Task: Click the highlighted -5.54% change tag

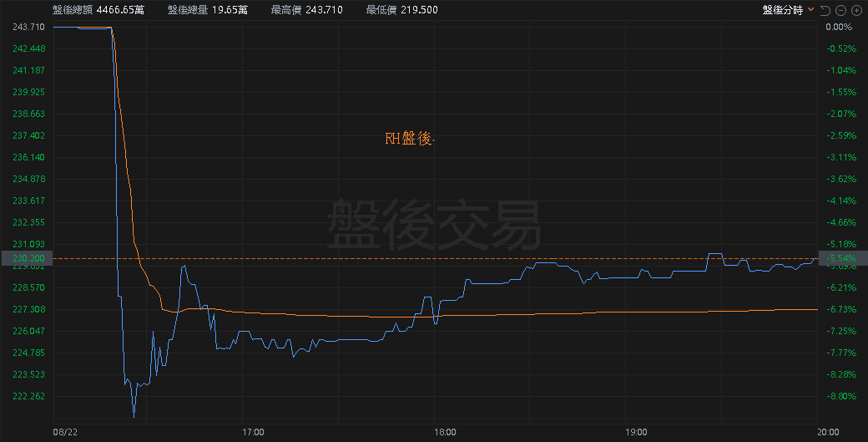Action: [842, 258]
